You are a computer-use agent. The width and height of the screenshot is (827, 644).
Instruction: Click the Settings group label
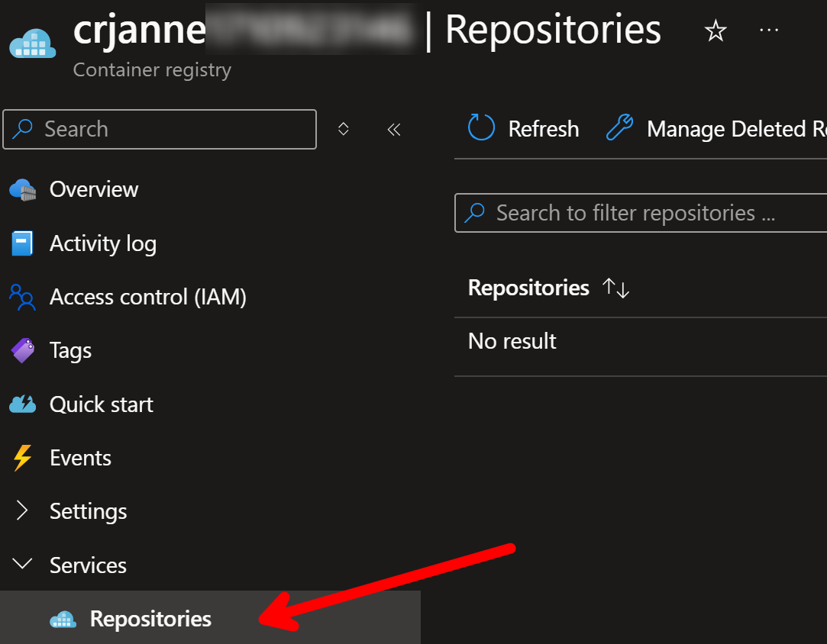point(88,512)
